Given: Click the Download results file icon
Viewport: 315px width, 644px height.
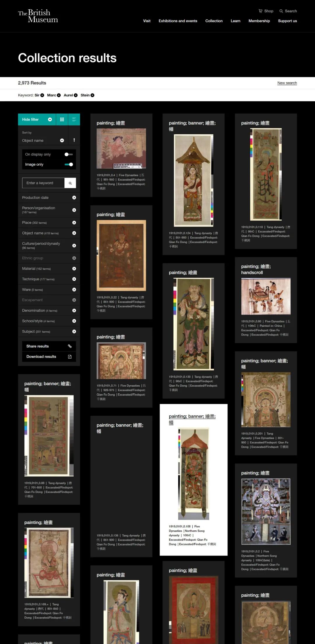Looking at the screenshot, I should click(x=70, y=357).
